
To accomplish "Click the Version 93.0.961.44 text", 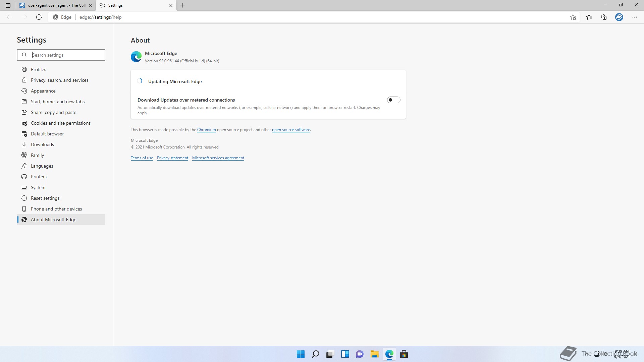I will click(x=182, y=61).
